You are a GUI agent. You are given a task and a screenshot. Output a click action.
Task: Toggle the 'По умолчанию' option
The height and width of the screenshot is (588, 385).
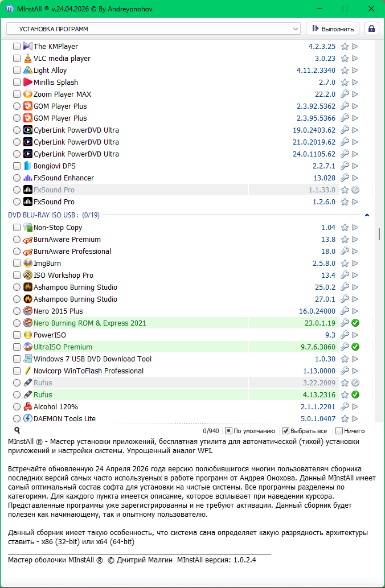(228, 431)
